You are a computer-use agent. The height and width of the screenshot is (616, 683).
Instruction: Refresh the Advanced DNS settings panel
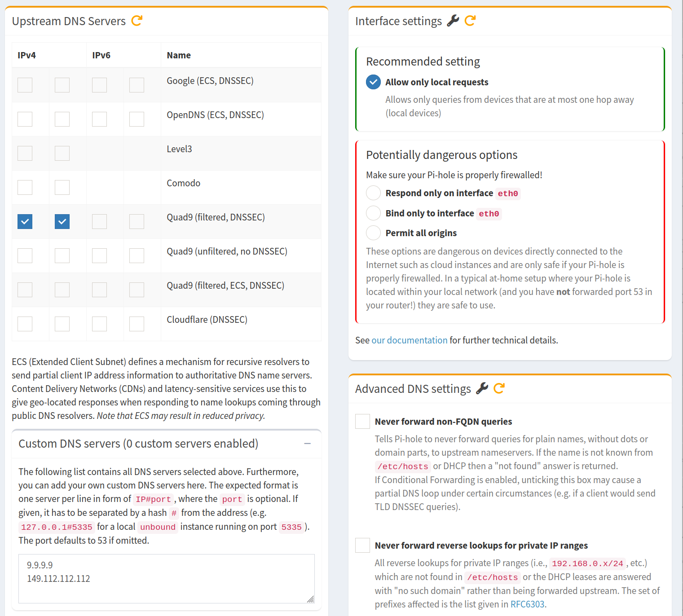tap(498, 387)
